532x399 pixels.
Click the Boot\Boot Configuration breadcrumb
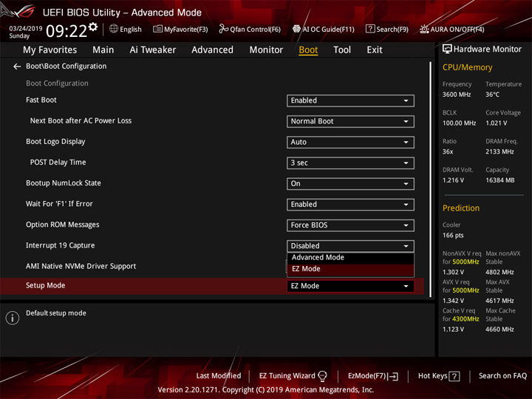coord(66,66)
